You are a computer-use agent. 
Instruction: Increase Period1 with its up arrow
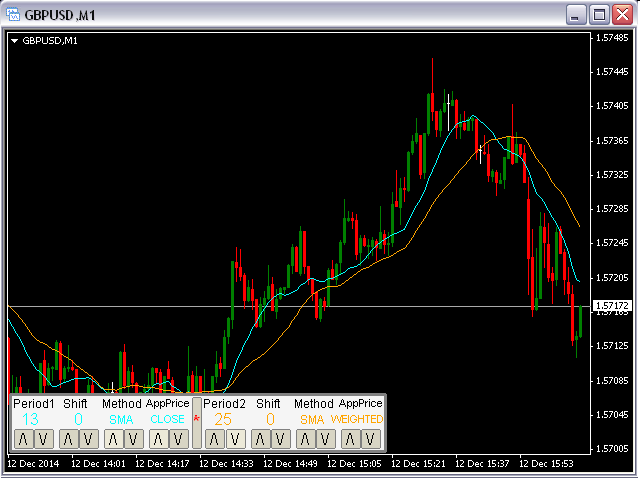pos(23,438)
